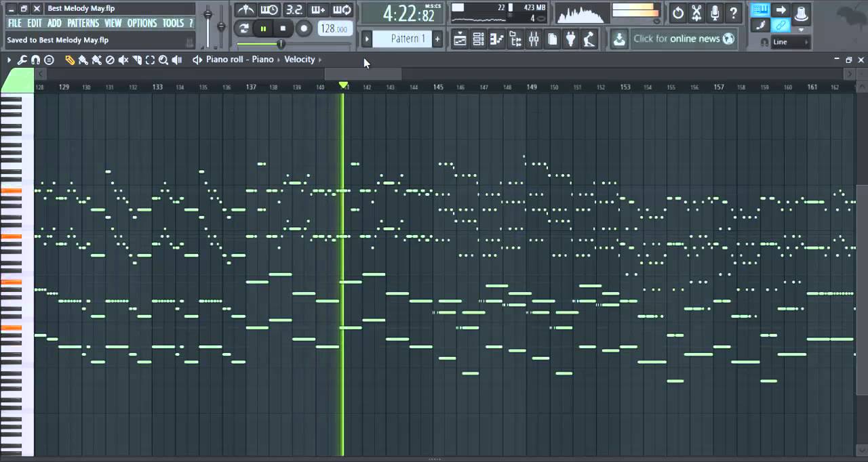Select the Slice tool
Viewport: 868px width, 462px height.
[137, 60]
